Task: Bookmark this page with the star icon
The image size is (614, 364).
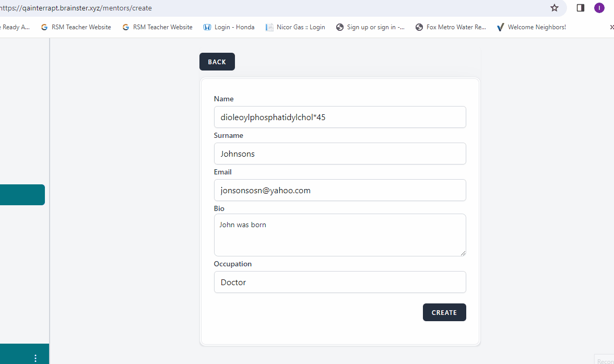Action: 554,8
